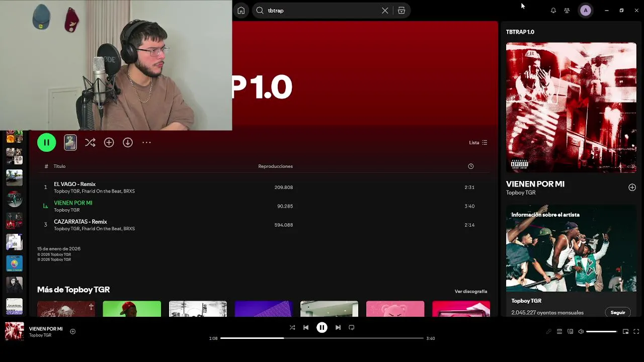
Task: Focus the search field containing tbtrap
Action: [x=322, y=11]
